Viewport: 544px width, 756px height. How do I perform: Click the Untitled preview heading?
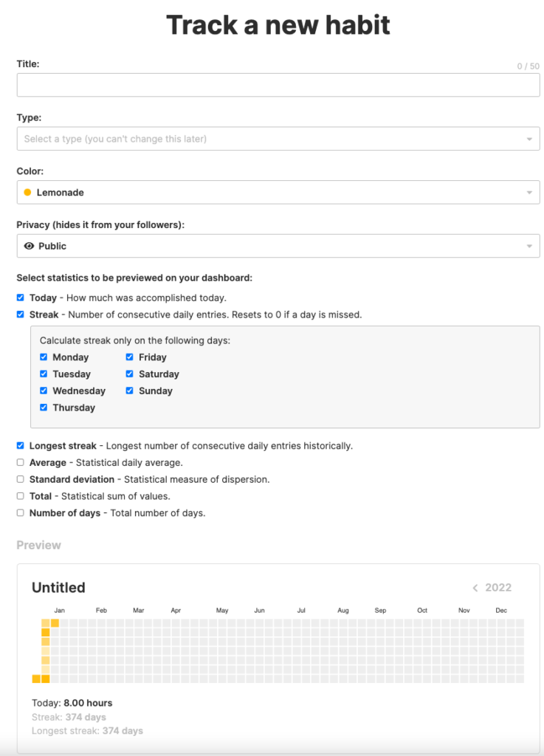click(58, 588)
